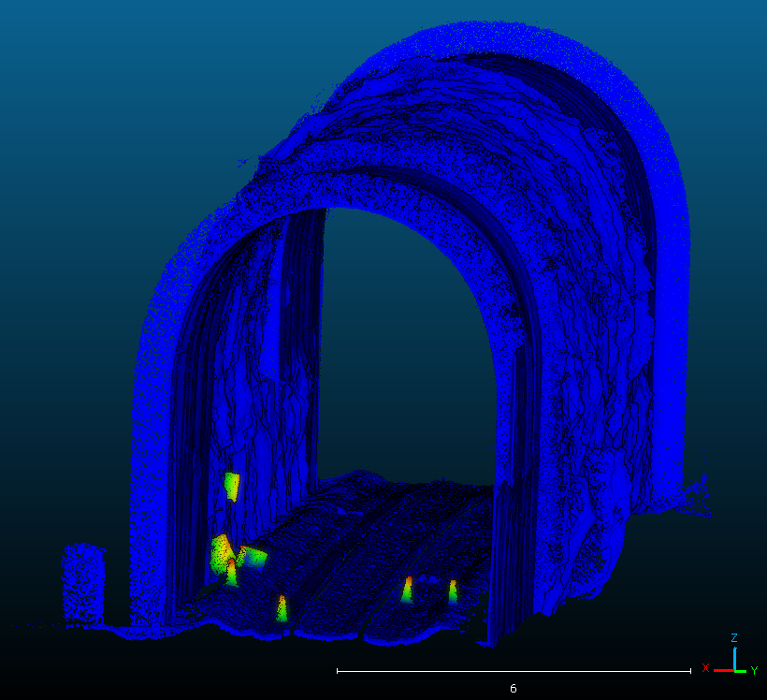Pick the tilted green panel on the floor
The height and width of the screenshot is (700, 767).
tap(253, 558)
